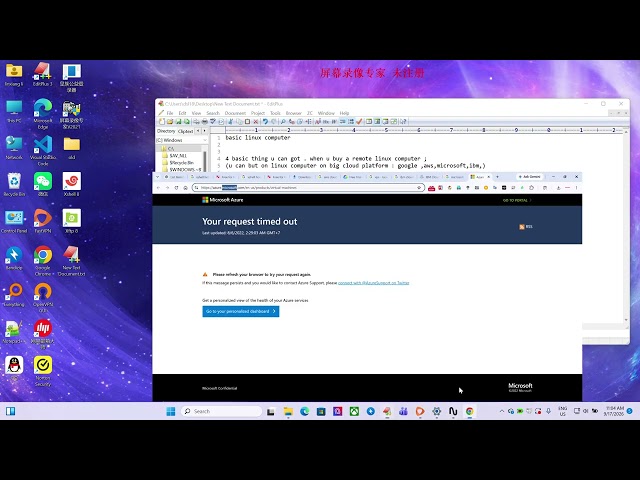640x480 pixels.
Task: Click the Windows Start button
Action: (171, 411)
